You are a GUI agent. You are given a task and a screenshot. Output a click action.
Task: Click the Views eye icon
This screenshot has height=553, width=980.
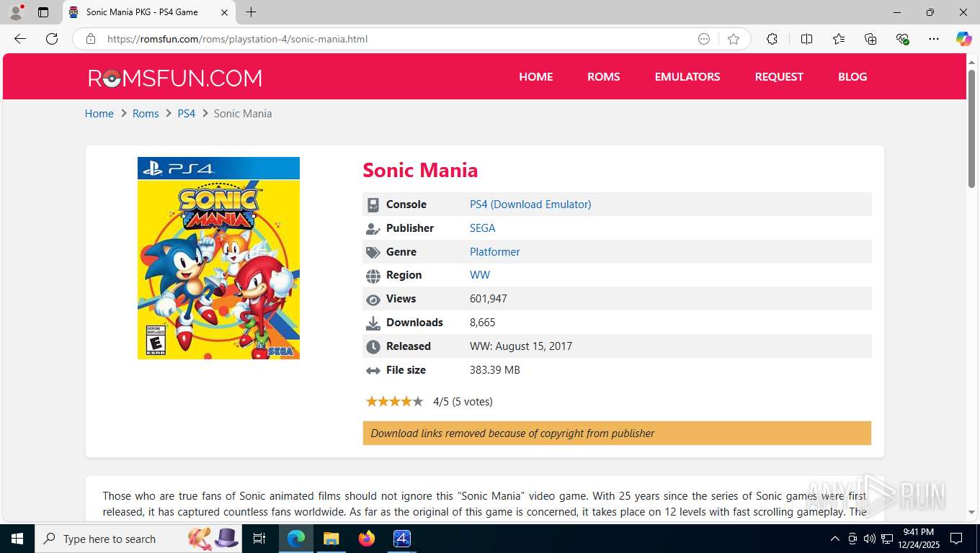[373, 300]
